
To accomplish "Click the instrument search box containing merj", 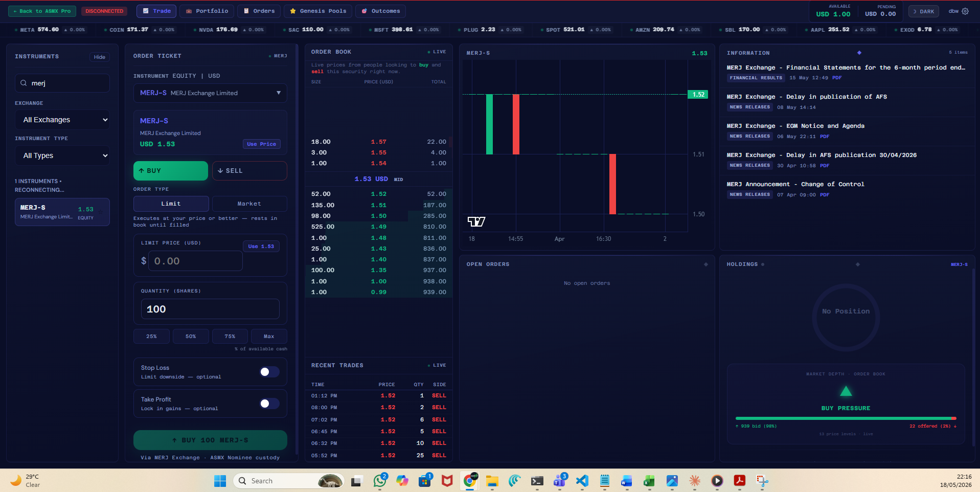I will (x=62, y=83).
